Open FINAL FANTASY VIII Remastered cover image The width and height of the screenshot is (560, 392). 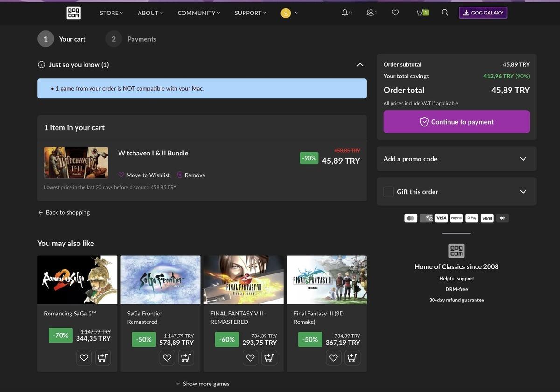point(244,280)
